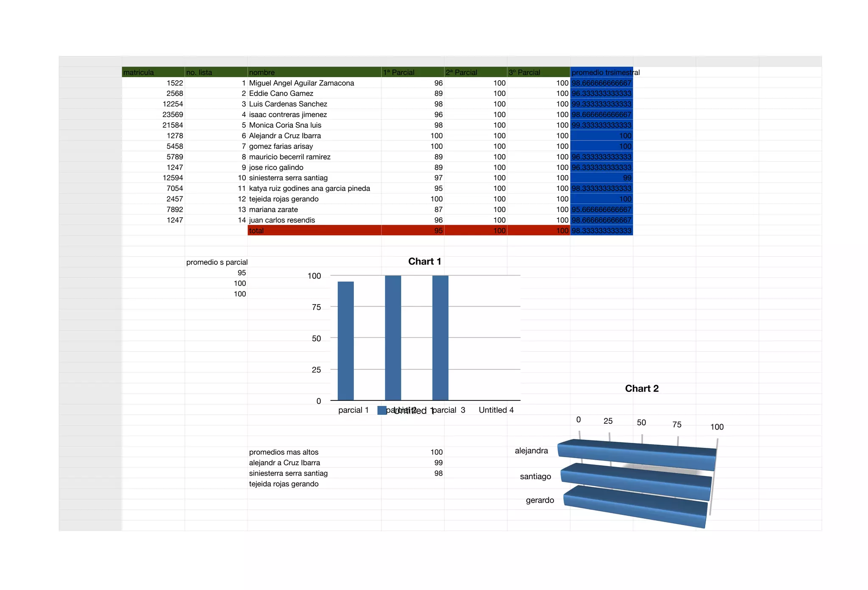Click the 'promedio s parcial' label cell
The width and height of the screenshot is (868, 590).
216,262
